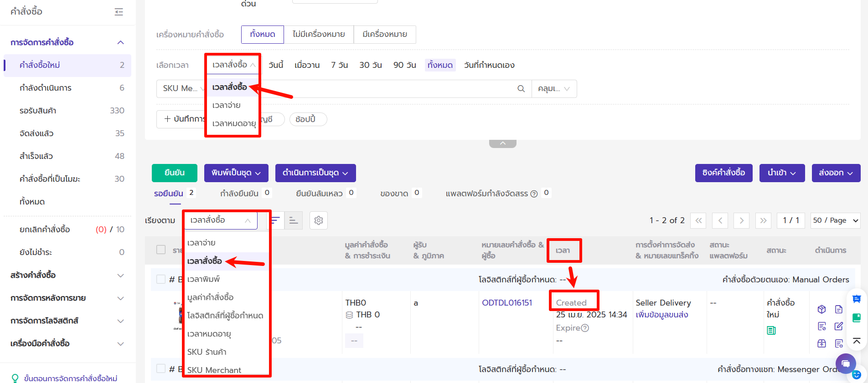Click the order hold document icon
This screenshot has width=868, height=383.
(839, 343)
